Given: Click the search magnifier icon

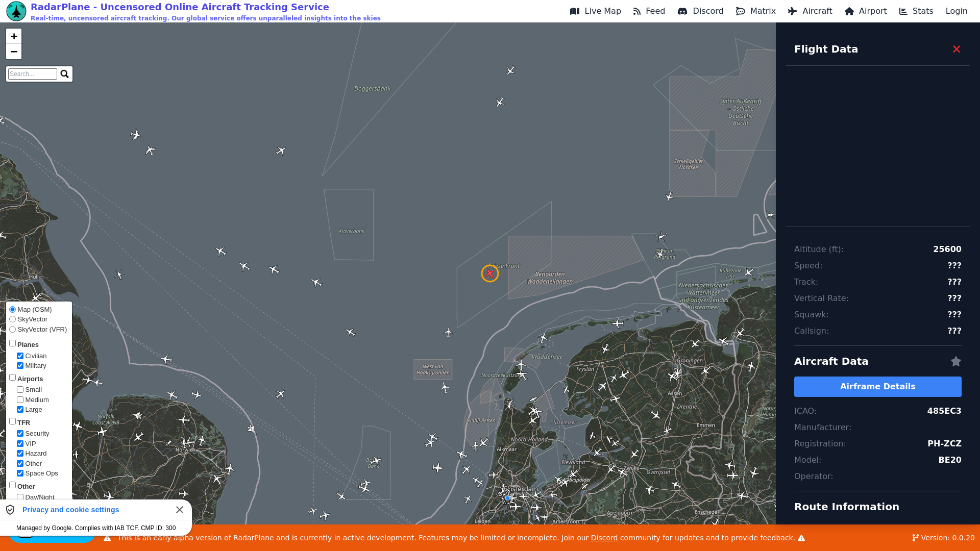Looking at the screenshot, I should tap(65, 74).
